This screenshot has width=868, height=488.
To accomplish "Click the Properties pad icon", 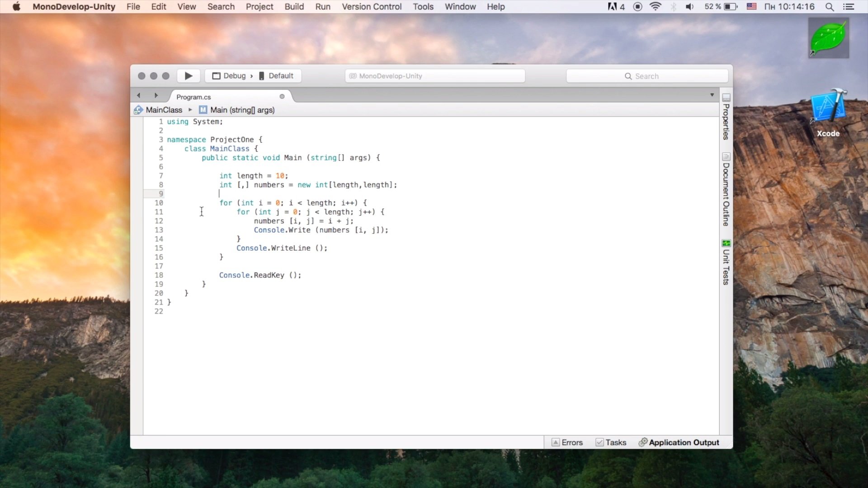I will 726,97.
